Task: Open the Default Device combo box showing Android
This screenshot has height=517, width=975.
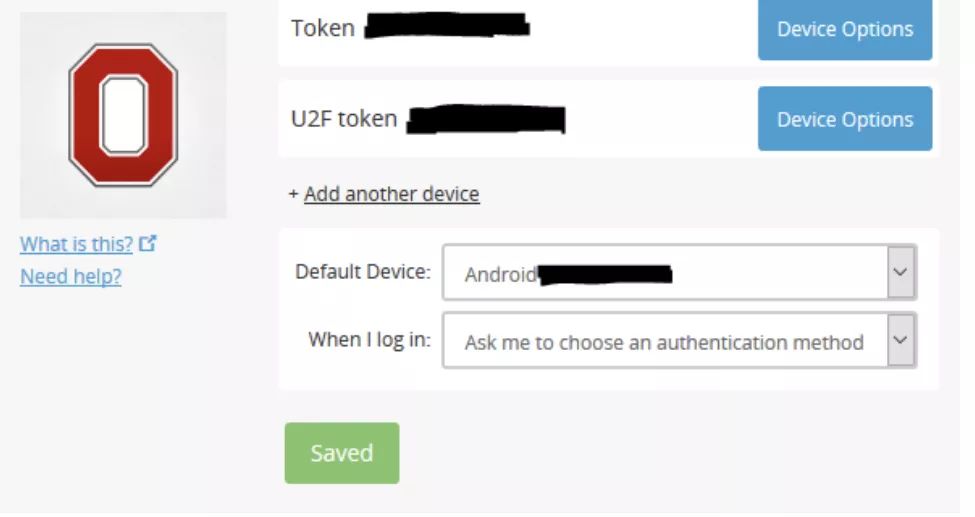Action: coord(665,272)
